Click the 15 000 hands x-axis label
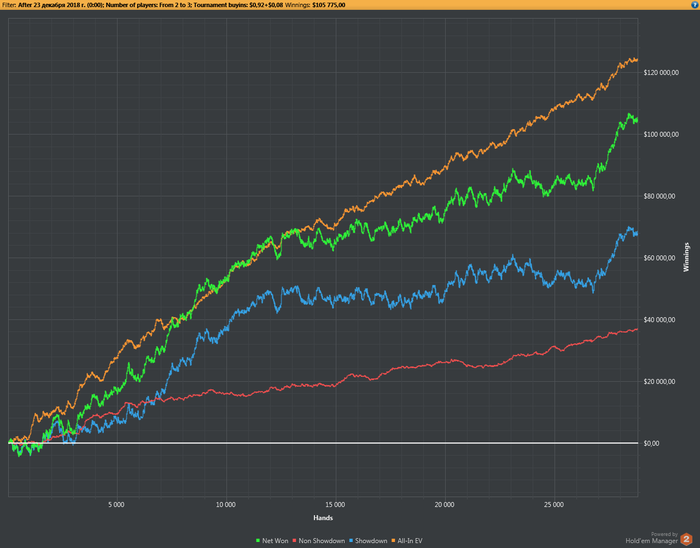The image size is (700, 548). tap(335, 505)
